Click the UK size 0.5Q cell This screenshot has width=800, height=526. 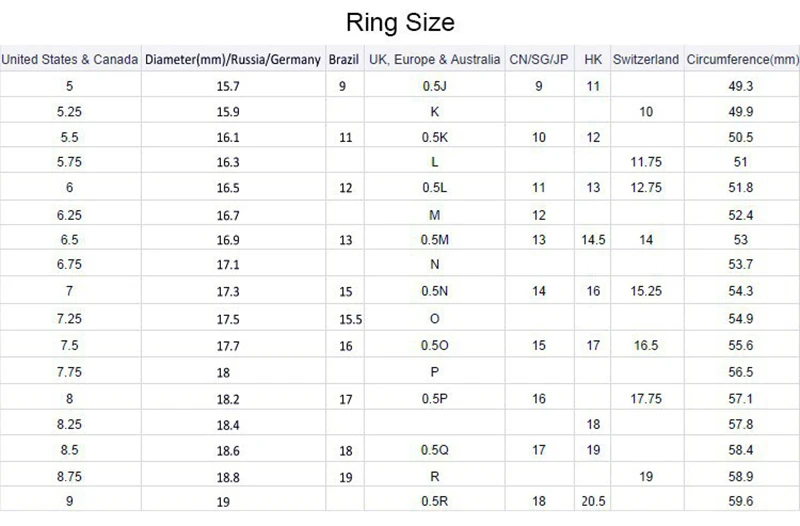tap(435, 449)
